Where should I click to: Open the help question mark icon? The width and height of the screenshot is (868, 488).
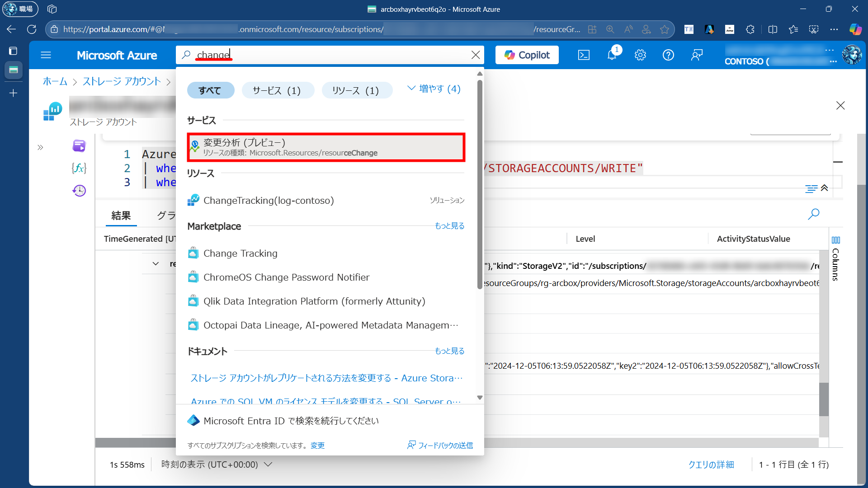pyautogui.click(x=668, y=55)
